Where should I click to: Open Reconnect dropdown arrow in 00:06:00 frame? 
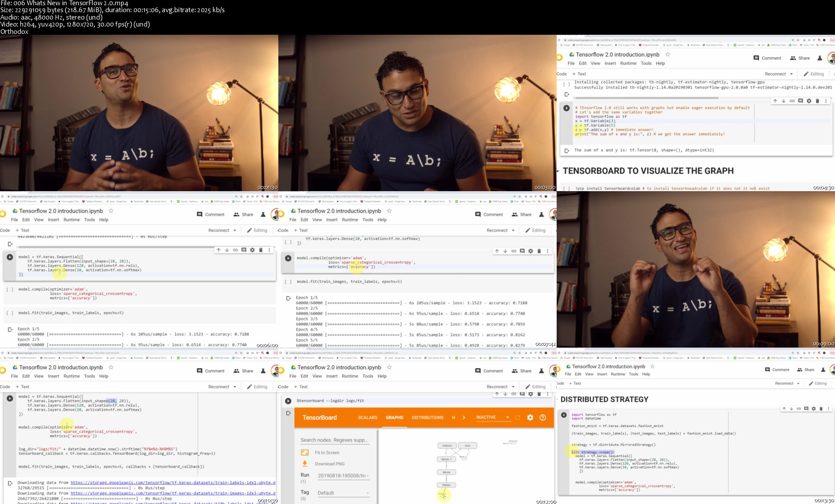click(x=235, y=230)
